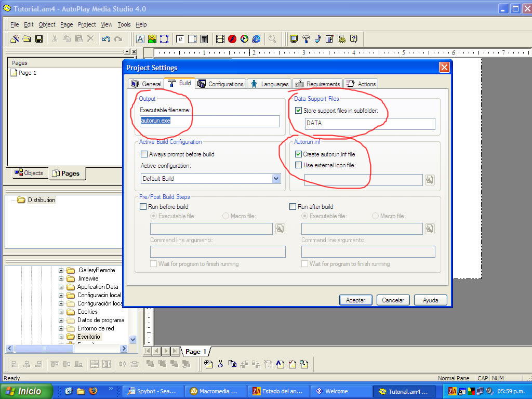
Task: Select the Text object tool
Action: [x=140, y=39]
